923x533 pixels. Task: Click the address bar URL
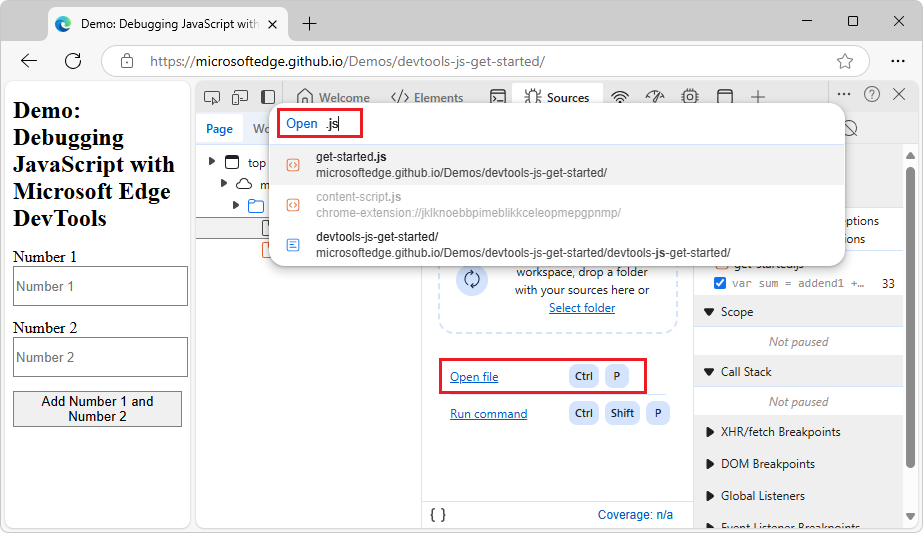[x=347, y=61]
